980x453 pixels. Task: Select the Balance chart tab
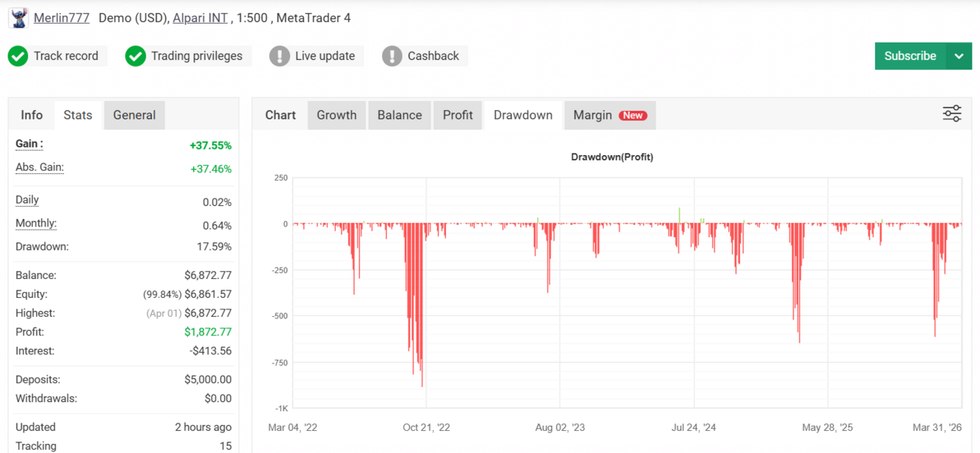pyautogui.click(x=400, y=115)
